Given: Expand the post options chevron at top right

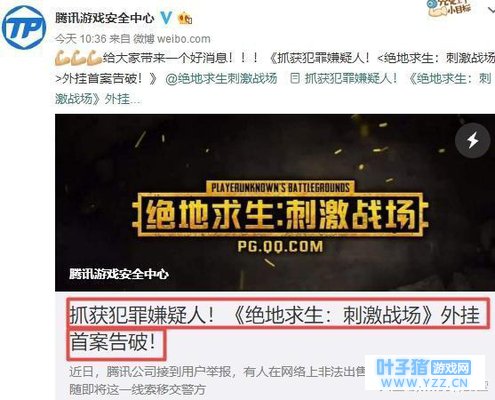Looking at the screenshot, I should pyautogui.click(x=491, y=10).
